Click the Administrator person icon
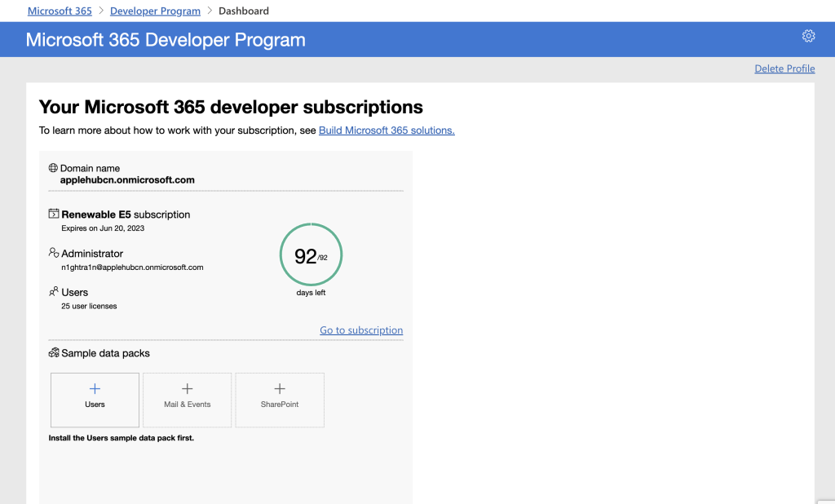The image size is (835, 504). point(54,253)
